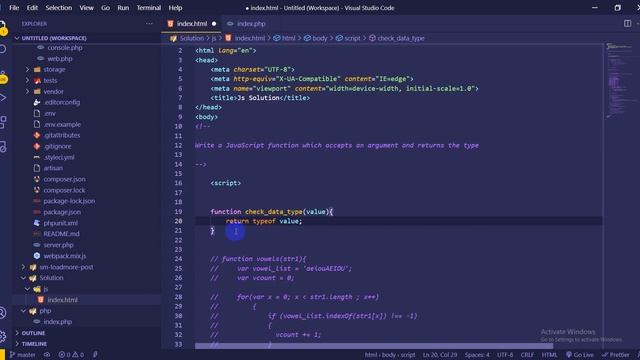Click the synchronize changes cloud icon
The width and height of the screenshot is (640, 360).
coord(47,355)
